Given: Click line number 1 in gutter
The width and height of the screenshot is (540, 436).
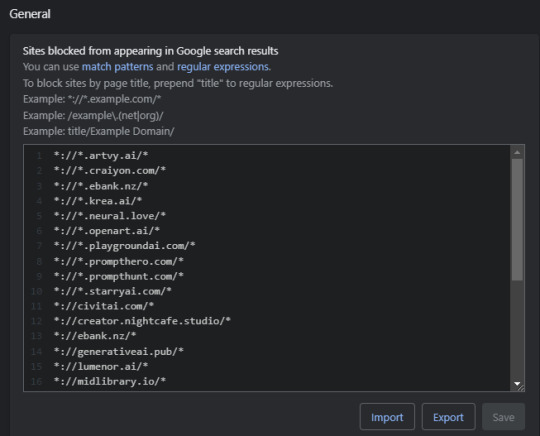Looking at the screenshot, I should pos(39,156).
